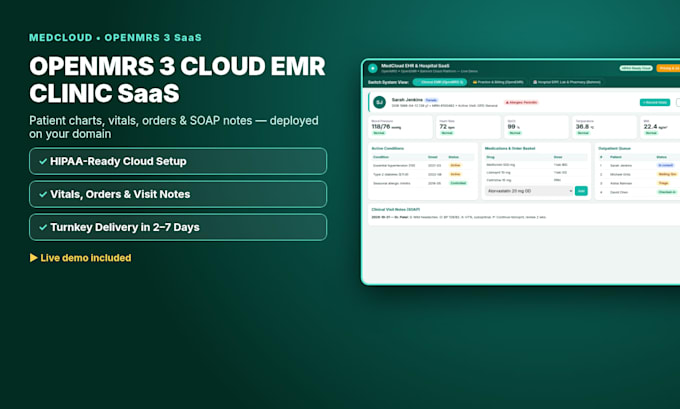Click the 118/76 blood pressure card
Image resolution: width=680 pixels, height=409 pixels.
(x=400, y=127)
